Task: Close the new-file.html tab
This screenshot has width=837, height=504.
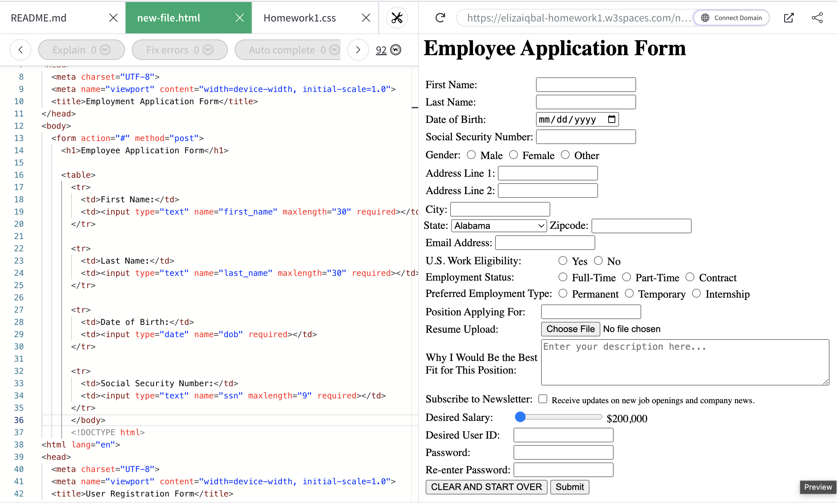Action: (240, 18)
